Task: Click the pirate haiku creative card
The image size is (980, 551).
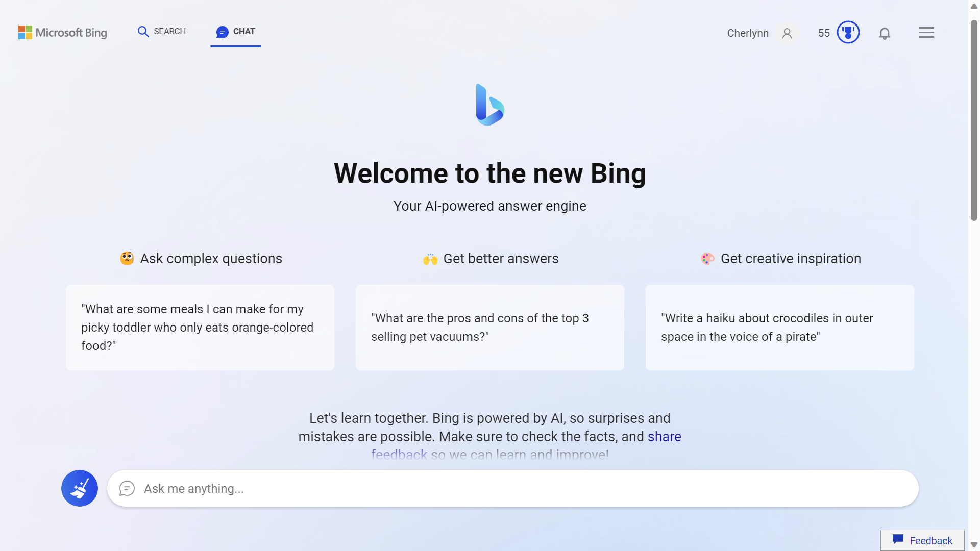Action: pos(779,327)
